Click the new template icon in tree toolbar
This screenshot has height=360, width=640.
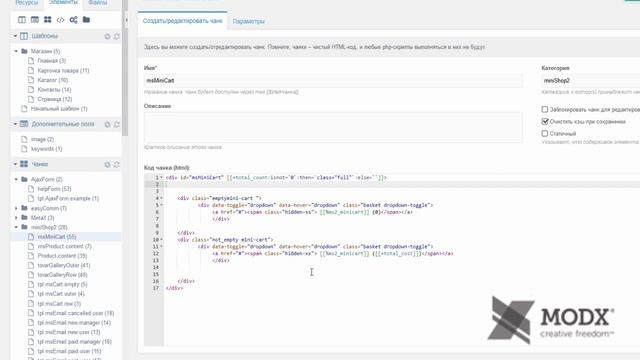(x=22, y=20)
